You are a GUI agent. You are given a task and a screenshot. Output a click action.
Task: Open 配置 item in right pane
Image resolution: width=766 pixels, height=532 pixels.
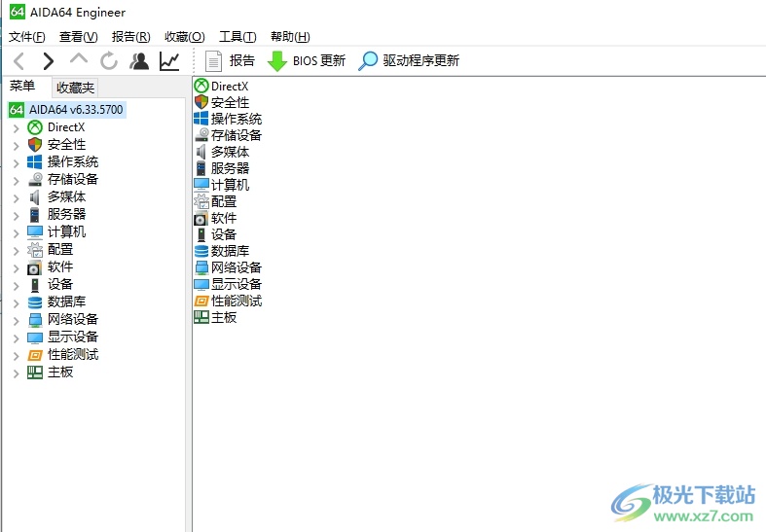[x=215, y=201]
